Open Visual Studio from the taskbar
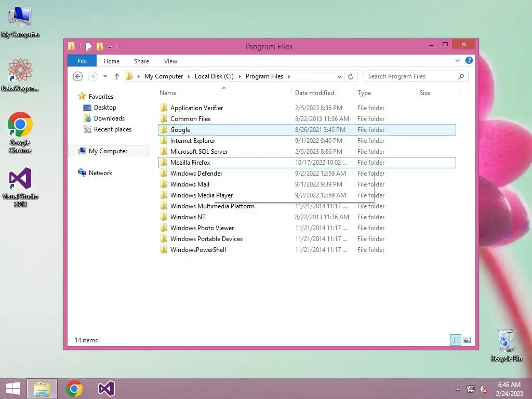 tap(106, 389)
